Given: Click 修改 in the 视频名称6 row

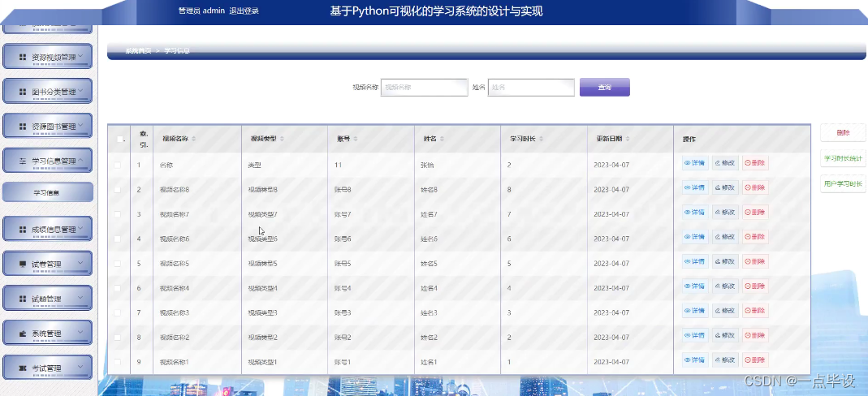Looking at the screenshot, I should pyautogui.click(x=725, y=237).
